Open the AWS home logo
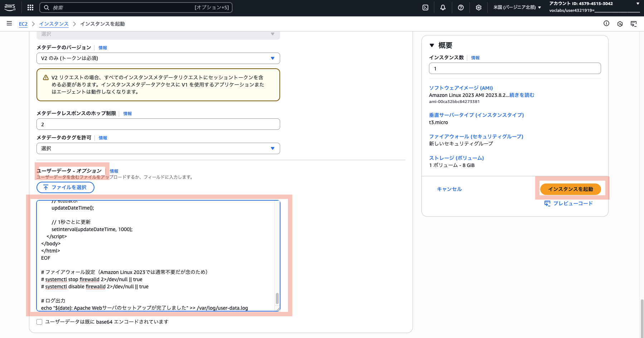The image size is (644, 338). point(10,7)
